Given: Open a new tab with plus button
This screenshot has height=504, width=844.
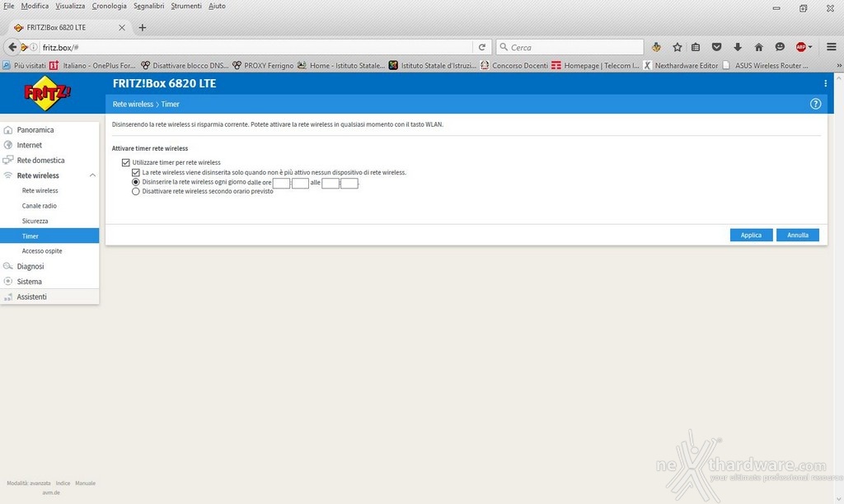Looking at the screenshot, I should pyautogui.click(x=142, y=27).
